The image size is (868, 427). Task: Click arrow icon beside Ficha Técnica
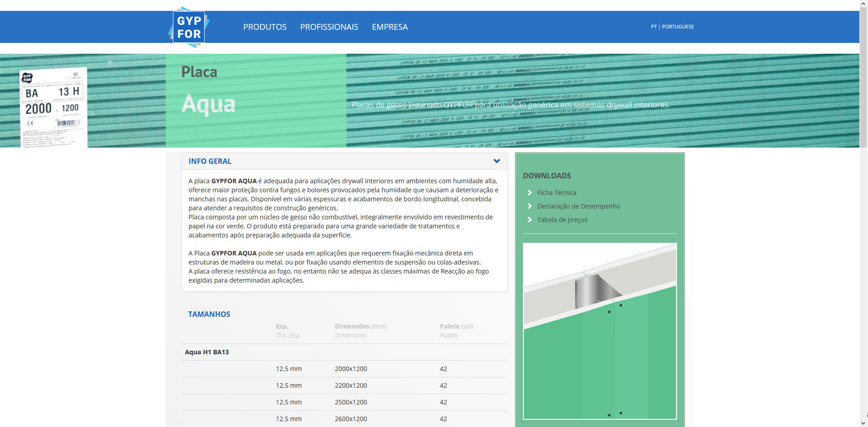tap(530, 193)
